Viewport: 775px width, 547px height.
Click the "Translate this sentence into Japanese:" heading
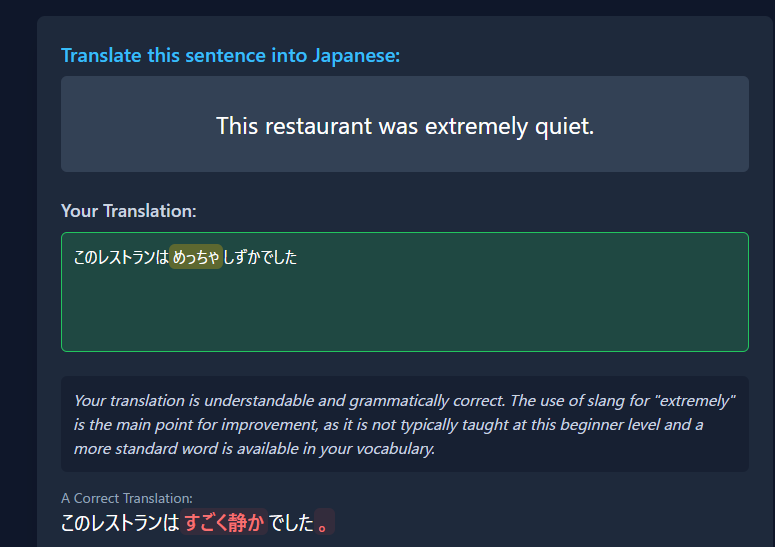coord(230,55)
